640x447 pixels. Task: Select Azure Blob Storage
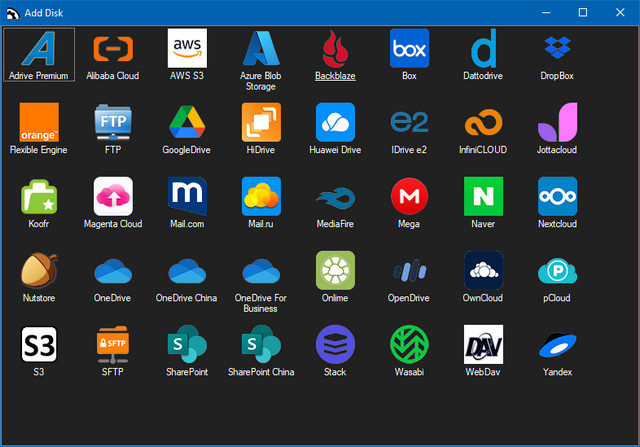coord(261,48)
